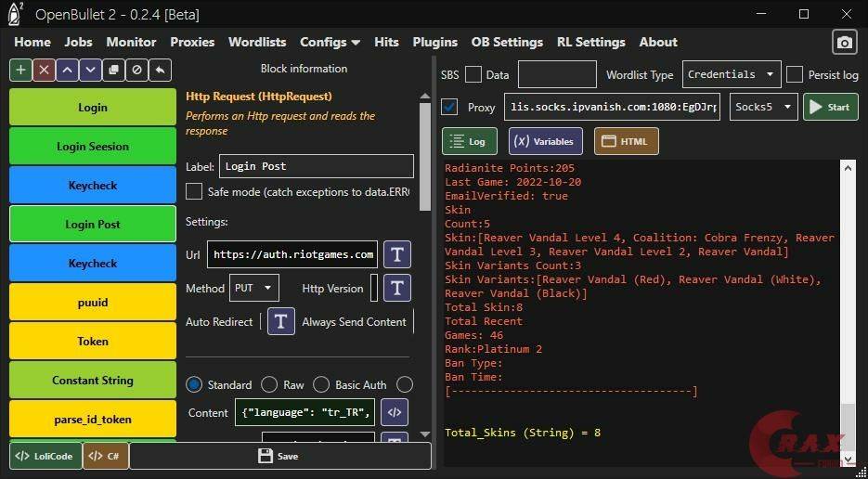Open the Socks5 proxy type dropdown
The image size is (868, 479).
(764, 108)
